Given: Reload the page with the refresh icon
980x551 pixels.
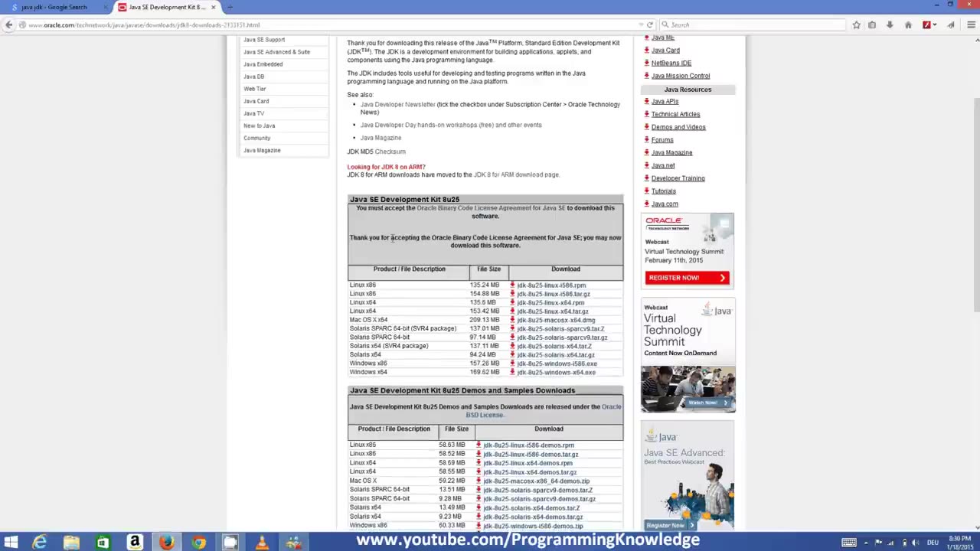Looking at the screenshot, I should tap(650, 24).
